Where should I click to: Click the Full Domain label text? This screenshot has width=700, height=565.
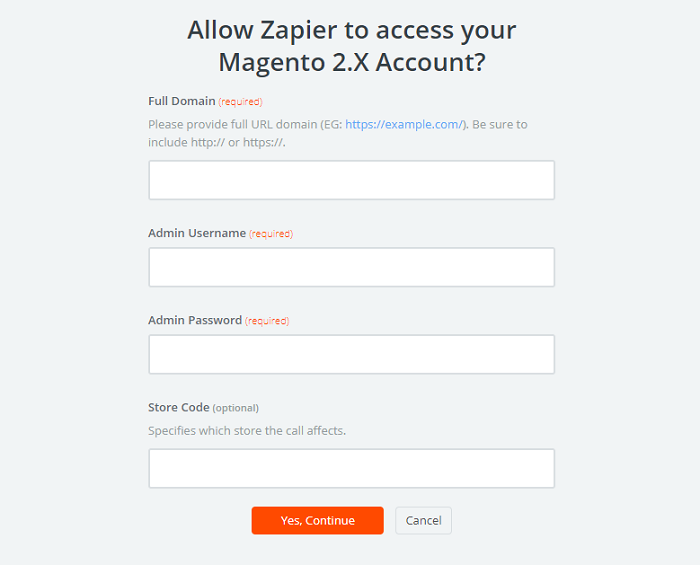(181, 101)
